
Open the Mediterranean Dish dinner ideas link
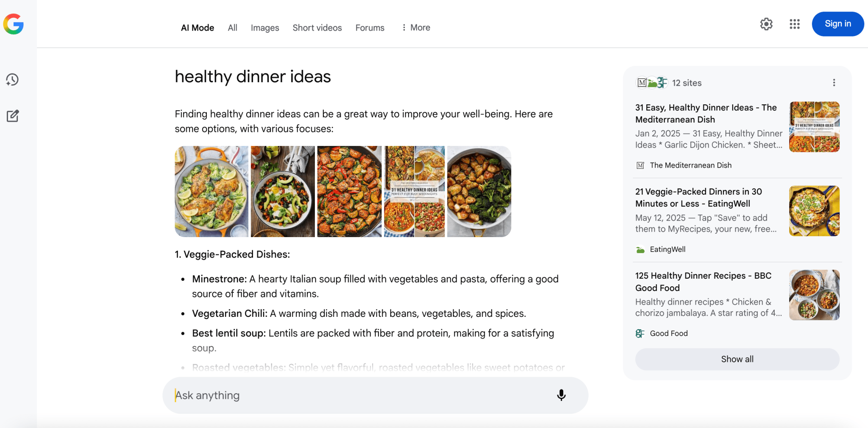[706, 113]
